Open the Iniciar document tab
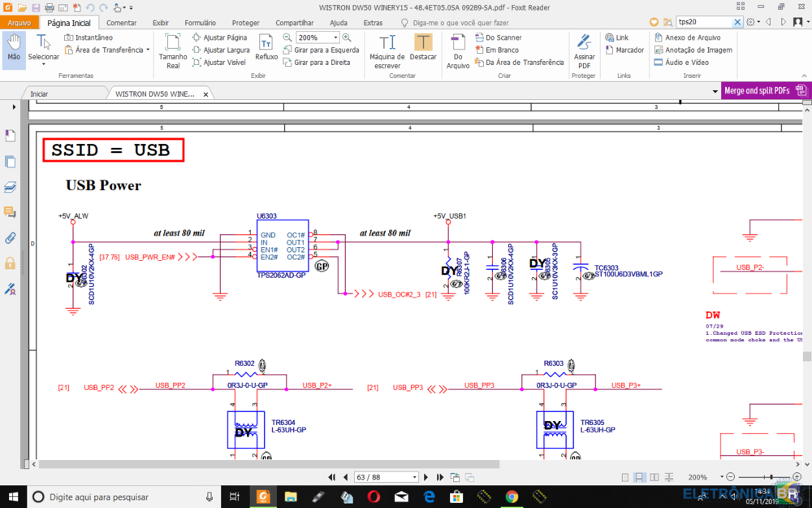Viewport: 812px width, 508px height. click(40, 93)
